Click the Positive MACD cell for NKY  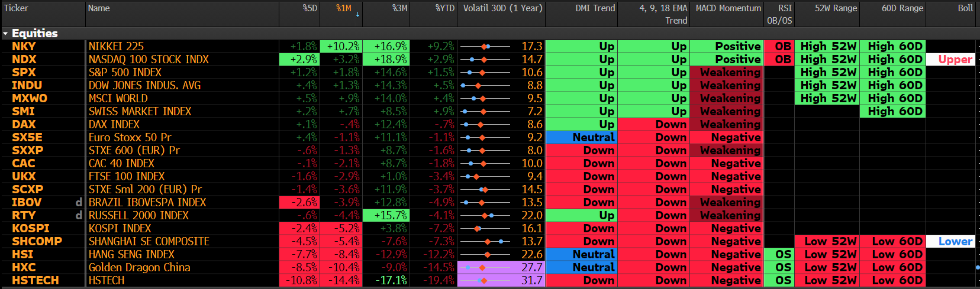click(x=726, y=46)
